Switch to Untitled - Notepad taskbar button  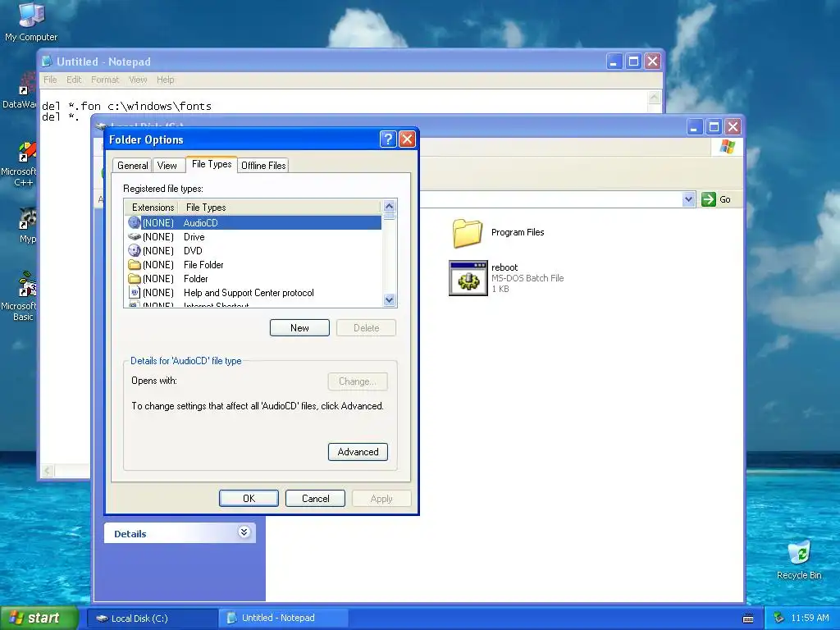coord(284,619)
